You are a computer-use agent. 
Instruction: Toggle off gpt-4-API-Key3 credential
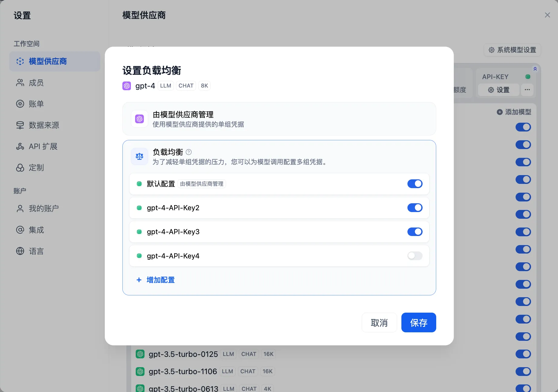tap(415, 232)
